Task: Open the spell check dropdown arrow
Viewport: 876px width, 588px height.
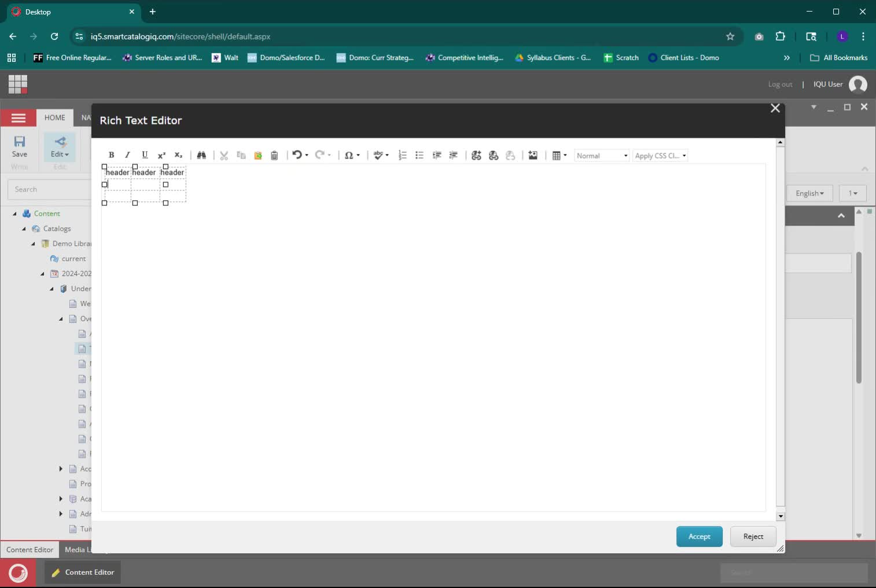Action: [387, 155]
